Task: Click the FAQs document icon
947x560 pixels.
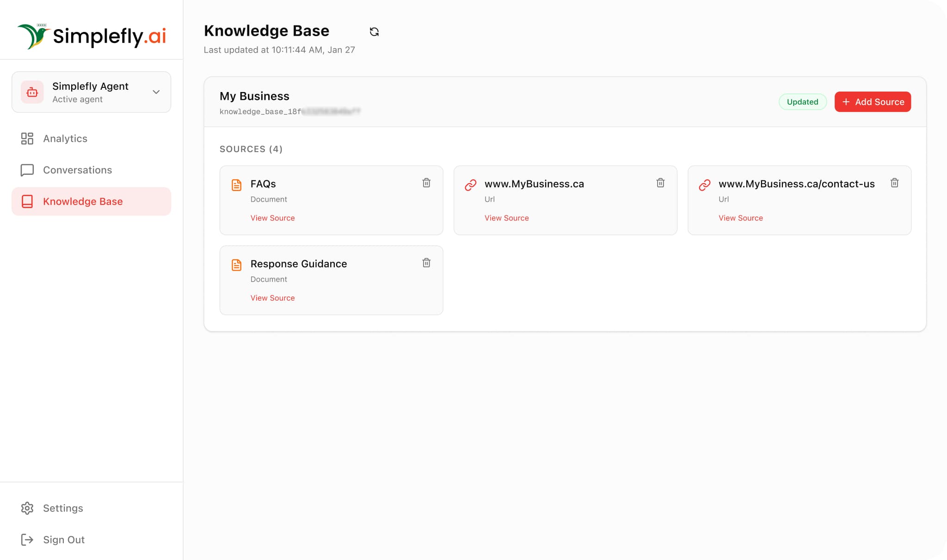Action: pos(236,185)
